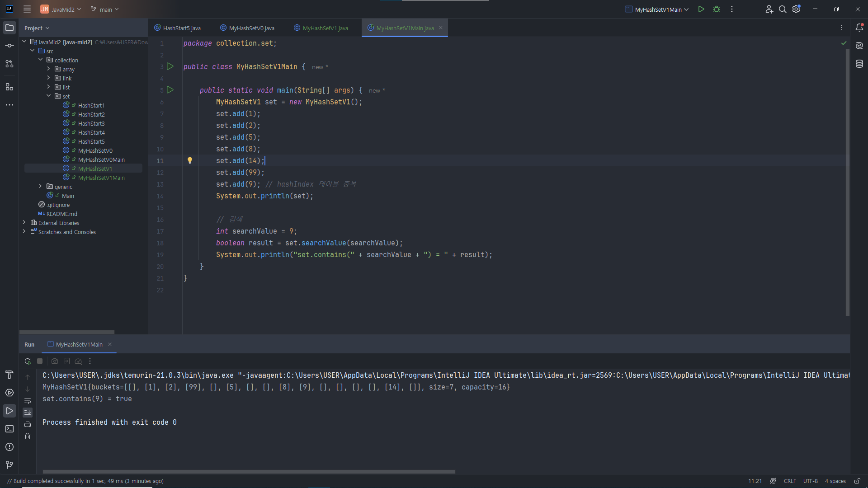Click the project tree horizontal scrollbar

pyautogui.click(x=67, y=332)
